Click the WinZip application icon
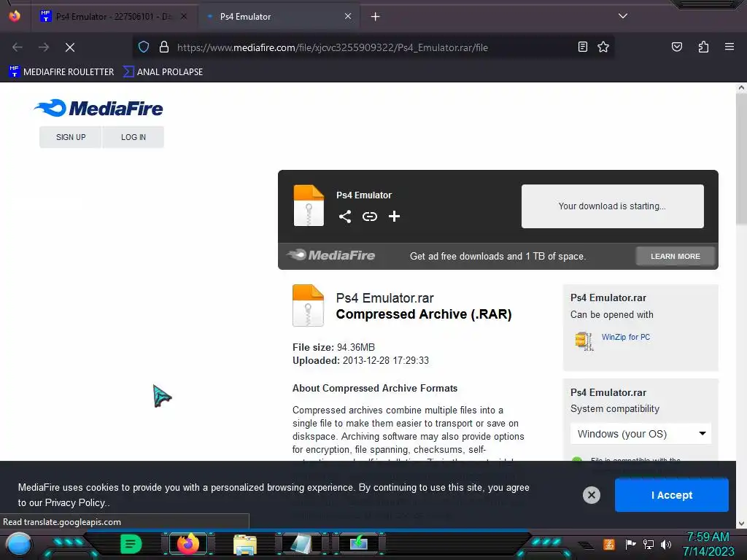The height and width of the screenshot is (560, 747). (584, 341)
